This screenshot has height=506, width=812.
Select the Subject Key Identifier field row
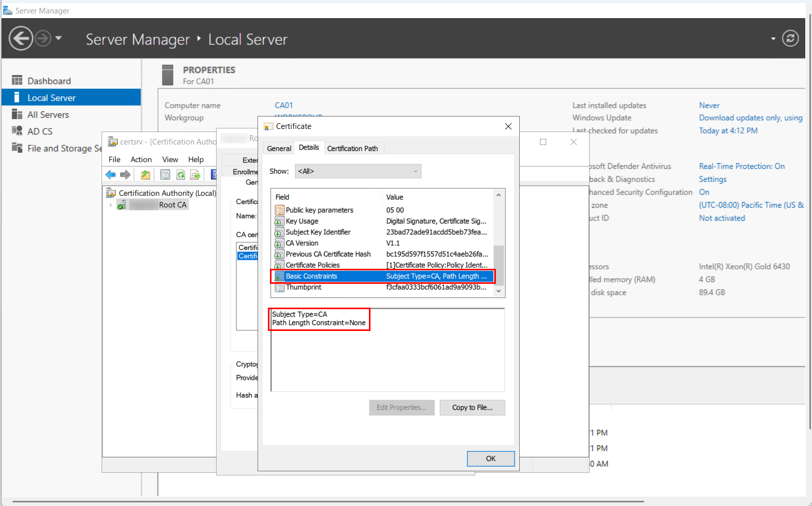tap(382, 232)
